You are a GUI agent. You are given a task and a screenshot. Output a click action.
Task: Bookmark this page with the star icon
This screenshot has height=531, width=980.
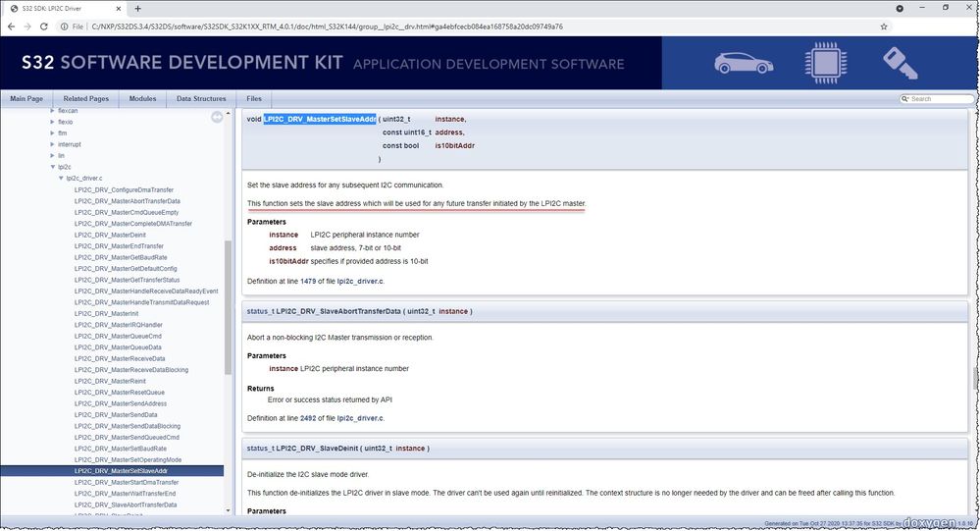click(884, 27)
